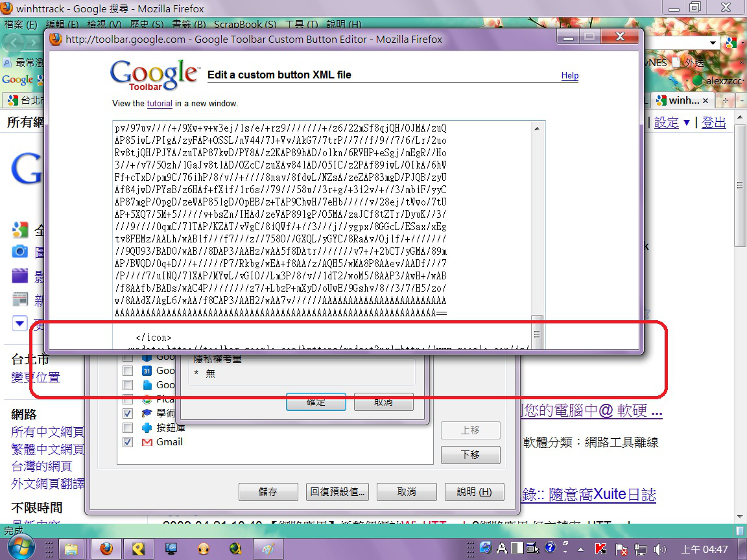Expand the more dropdown arrow in sidebar

tap(19, 323)
